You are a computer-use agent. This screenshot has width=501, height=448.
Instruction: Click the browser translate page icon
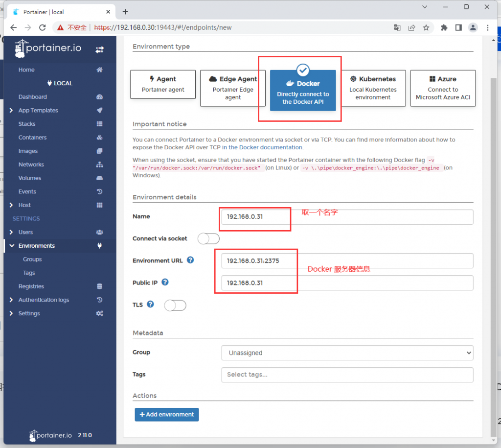397,27
